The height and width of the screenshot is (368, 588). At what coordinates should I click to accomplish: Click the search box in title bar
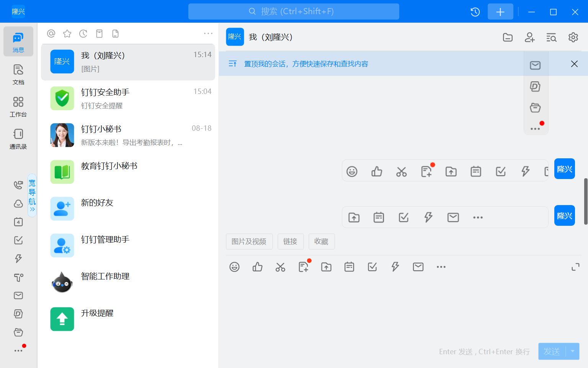(x=294, y=11)
